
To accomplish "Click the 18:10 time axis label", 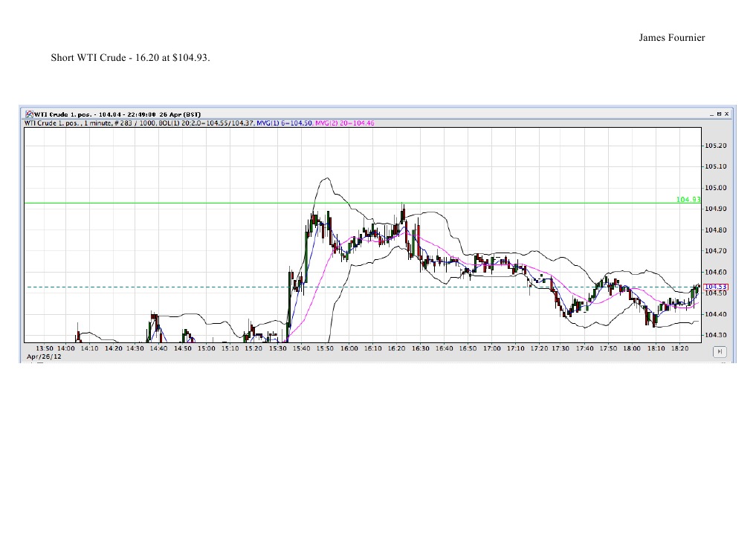I will click(x=656, y=348).
